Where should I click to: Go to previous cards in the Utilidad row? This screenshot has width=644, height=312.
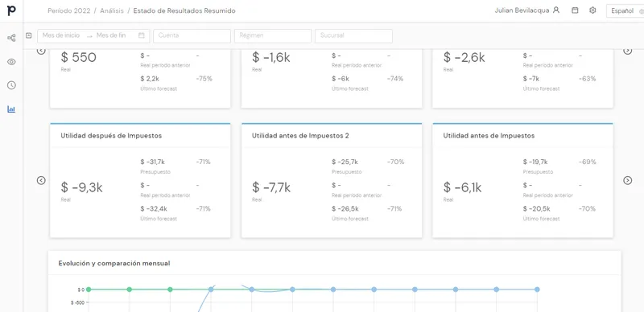[x=41, y=180]
